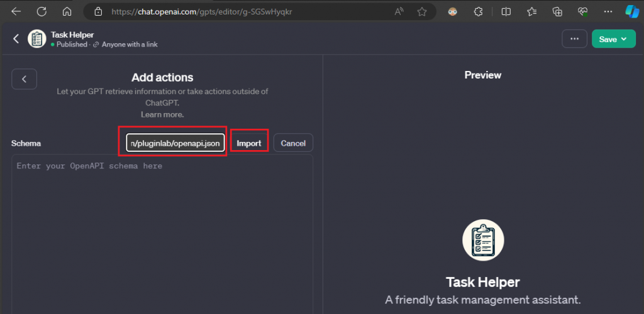Toggle the split screen icon
The width and height of the screenshot is (644, 314).
pyautogui.click(x=506, y=11)
